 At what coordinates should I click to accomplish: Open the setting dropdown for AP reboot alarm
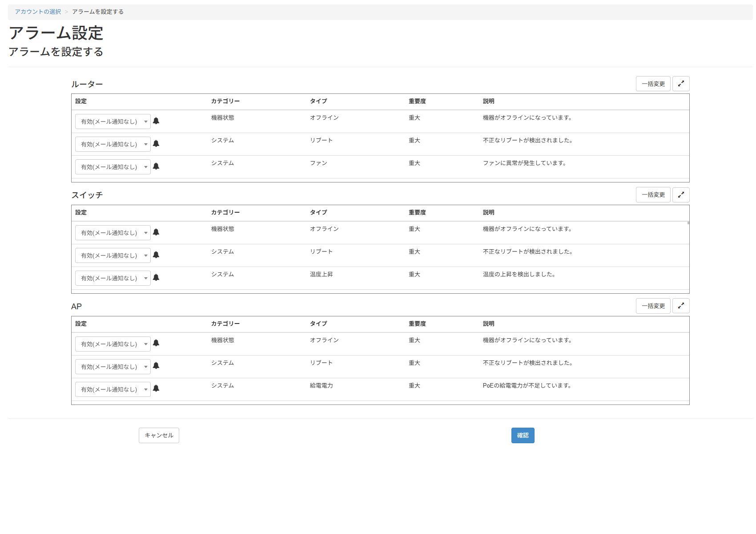click(113, 367)
